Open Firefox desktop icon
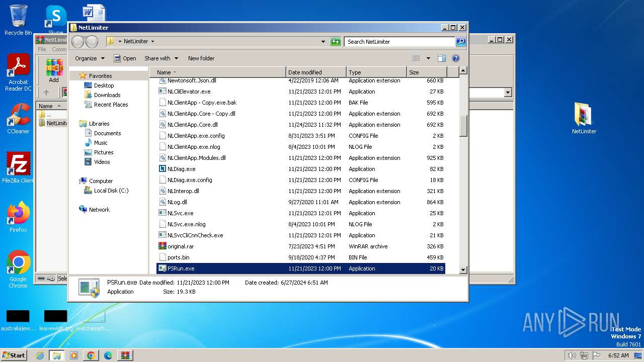 18,217
